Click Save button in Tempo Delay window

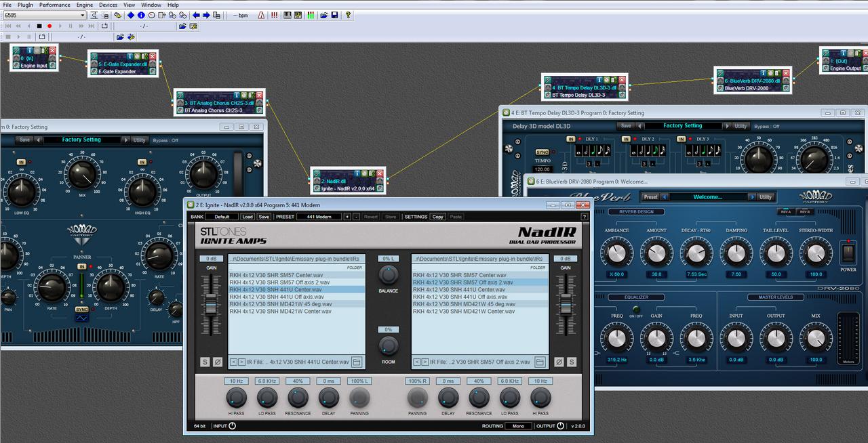point(626,126)
